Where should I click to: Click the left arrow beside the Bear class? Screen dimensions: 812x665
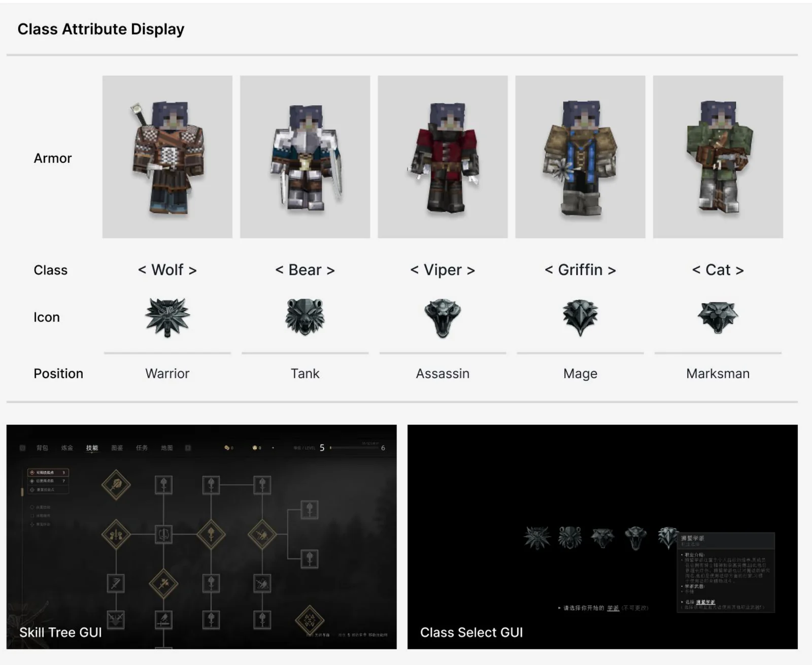(x=279, y=270)
